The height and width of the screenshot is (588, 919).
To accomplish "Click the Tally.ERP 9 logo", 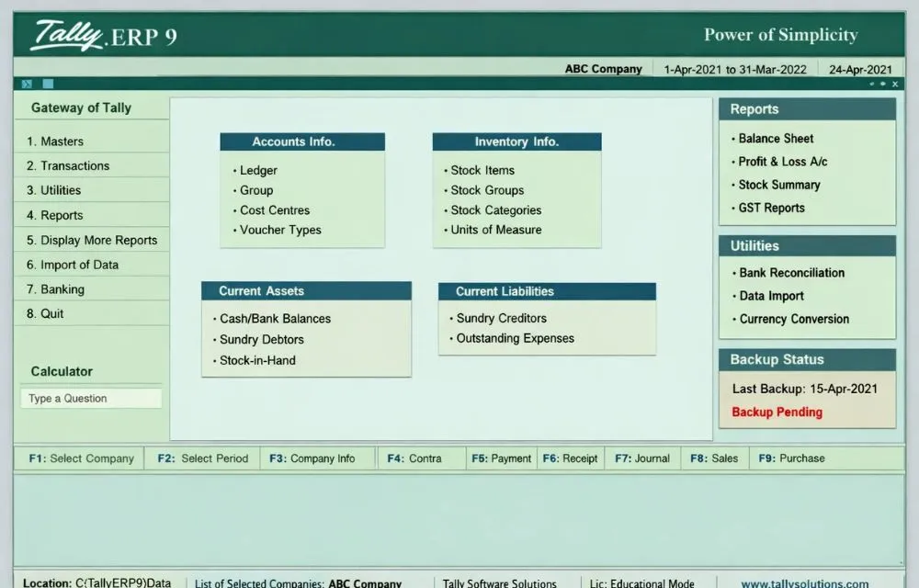I will pos(104,35).
